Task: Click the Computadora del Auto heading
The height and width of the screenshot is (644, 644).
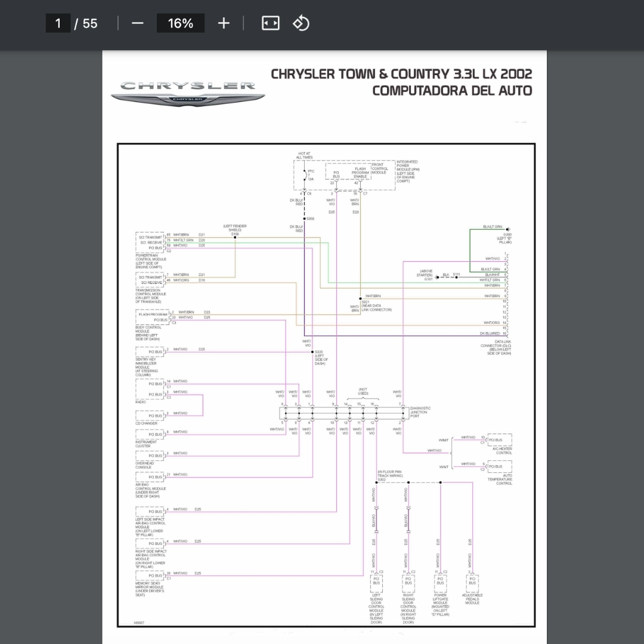Action: click(x=452, y=91)
